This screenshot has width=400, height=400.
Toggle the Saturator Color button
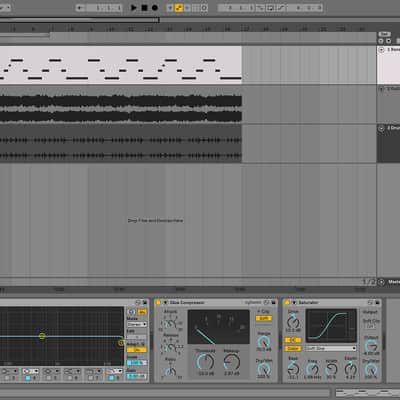pyautogui.click(x=293, y=349)
